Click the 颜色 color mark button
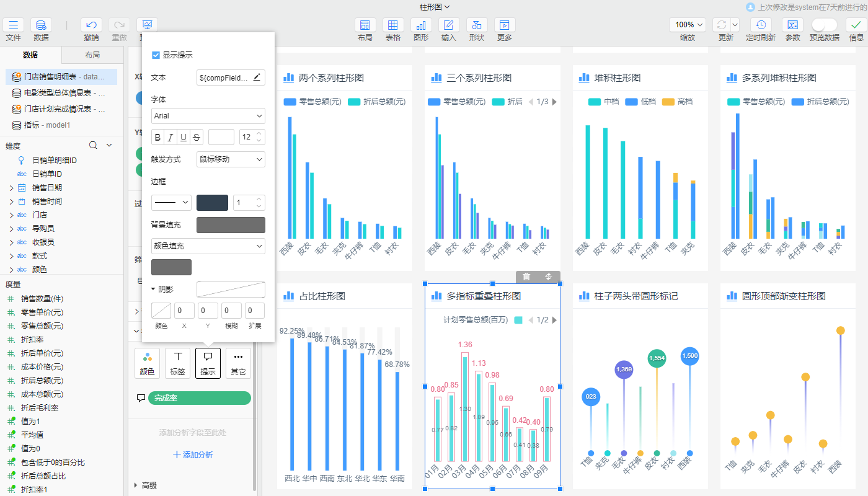This screenshot has height=496, width=868. coord(147,363)
